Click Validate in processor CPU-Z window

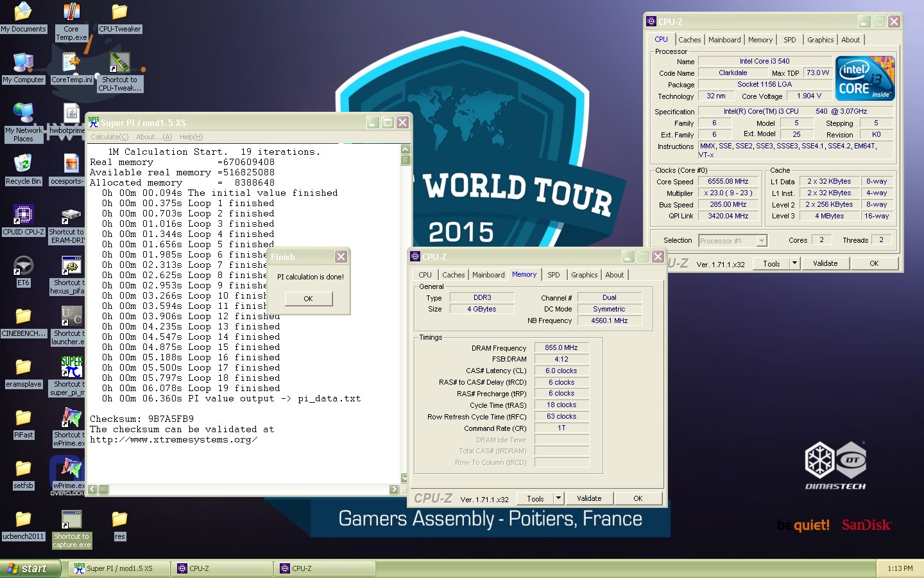pos(825,263)
